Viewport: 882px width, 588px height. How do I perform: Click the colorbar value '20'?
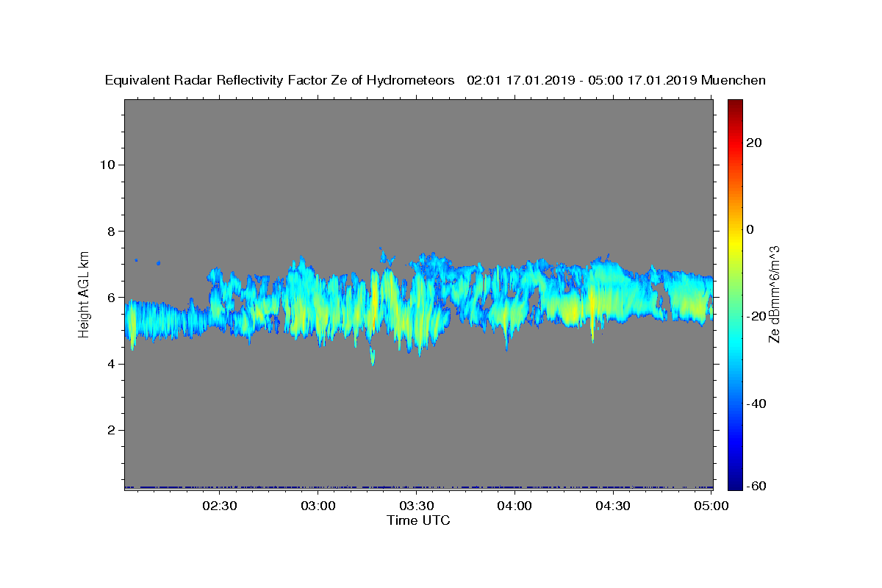(x=753, y=143)
